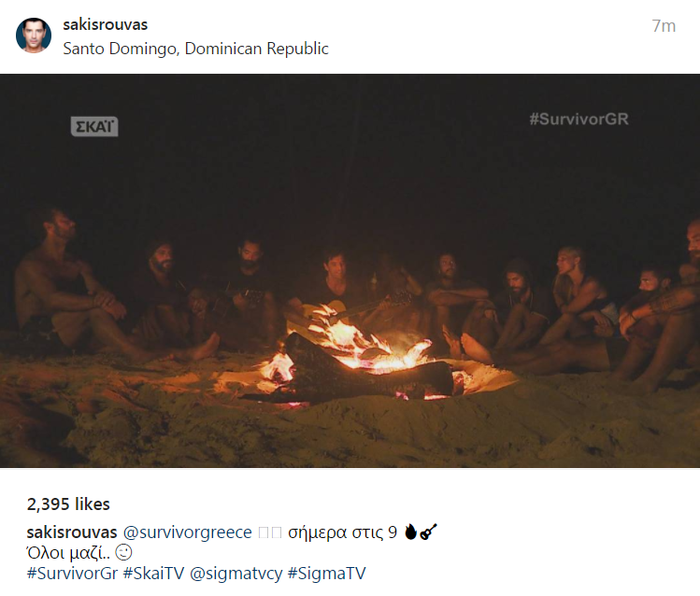Open the #SkaiTV hashtag
Image resolution: width=700 pixels, height=596 pixels.
click(153, 574)
